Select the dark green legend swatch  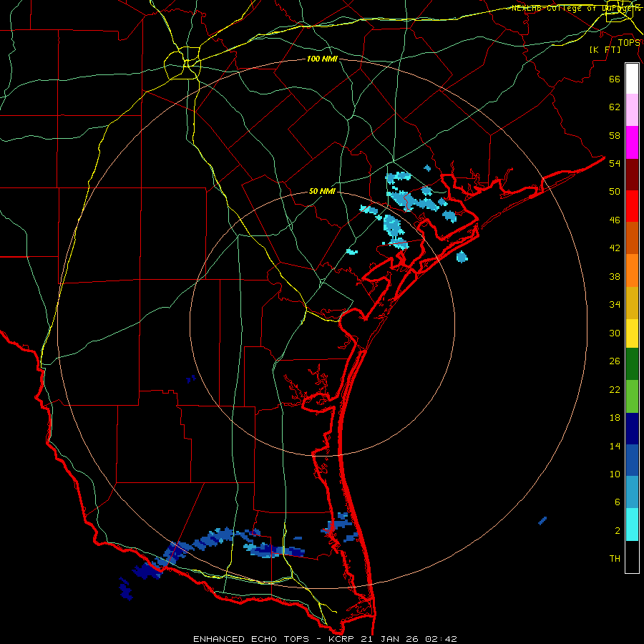coord(632,364)
